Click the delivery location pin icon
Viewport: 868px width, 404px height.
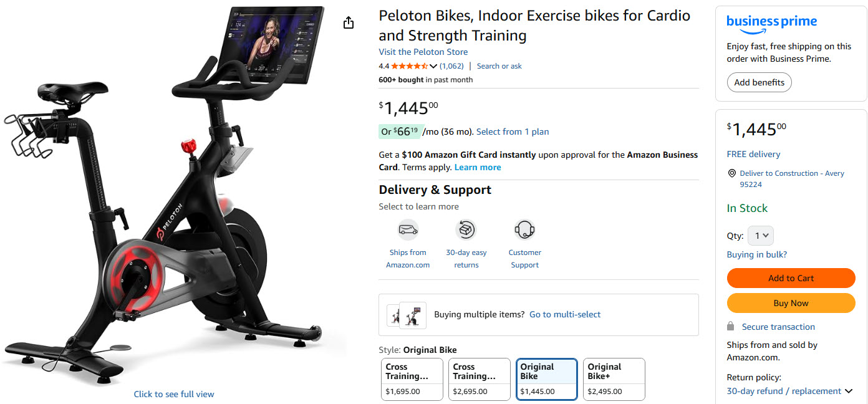(731, 173)
